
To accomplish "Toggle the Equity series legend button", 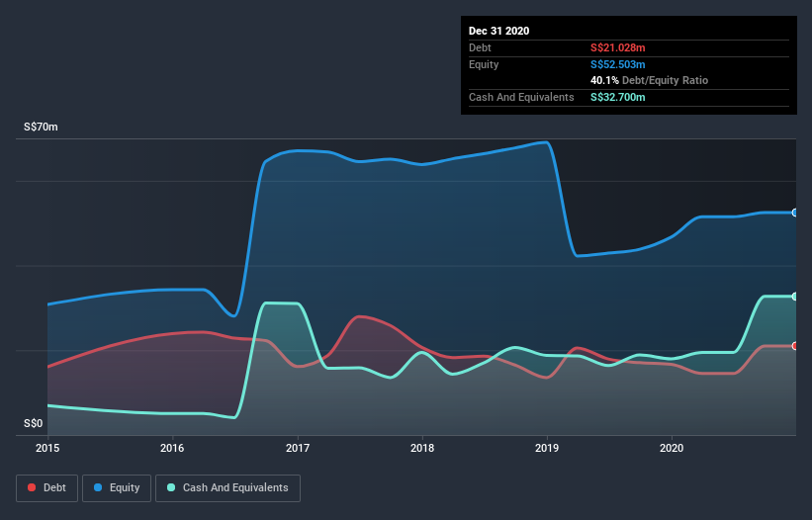I will point(117,488).
